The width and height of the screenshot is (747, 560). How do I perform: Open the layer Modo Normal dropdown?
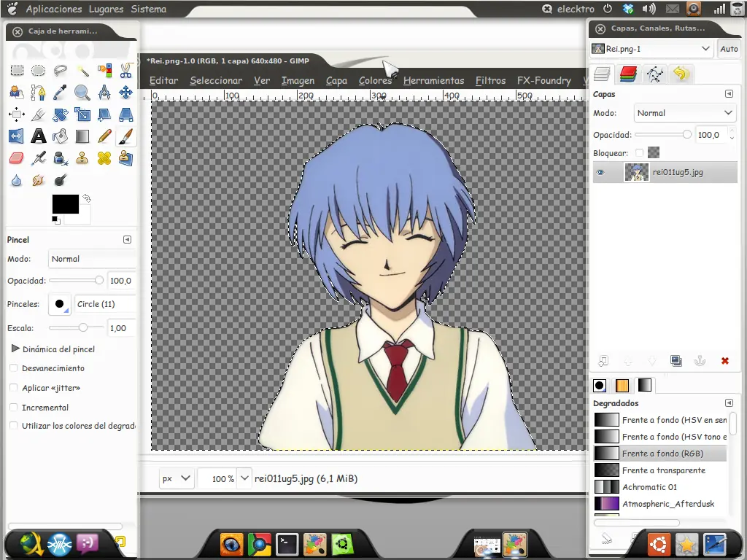click(x=684, y=113)
